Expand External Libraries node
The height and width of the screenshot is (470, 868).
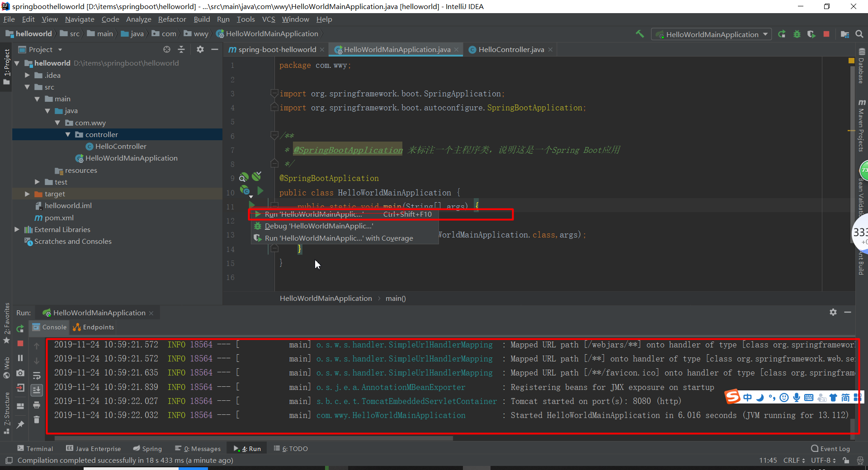[x=17, y=229]
